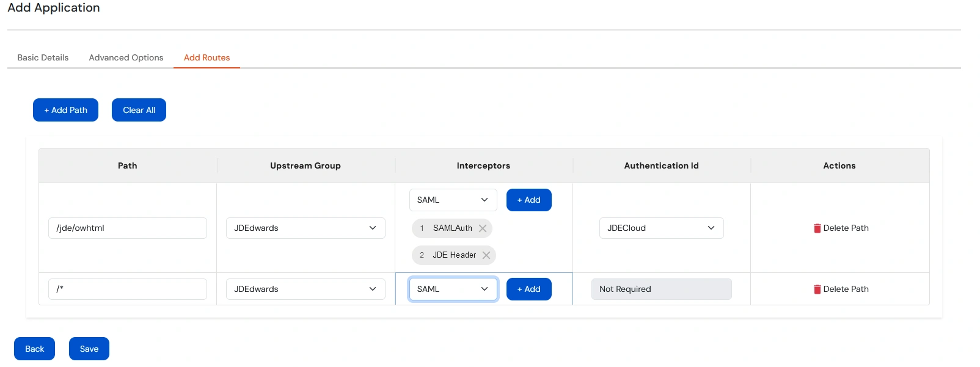Save the application routes
The height and width of the screenshot is (367, 980).
pyautogui.click(x=89, y=349)
